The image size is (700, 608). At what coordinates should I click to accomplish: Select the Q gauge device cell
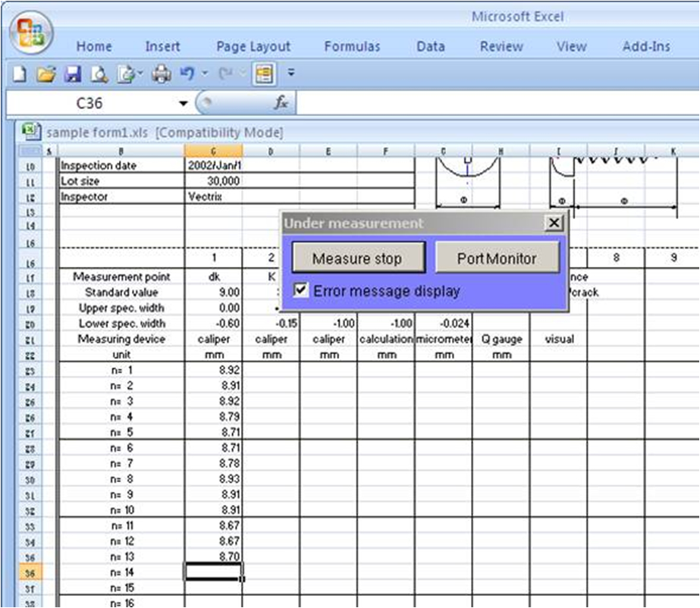coord(501,340)
